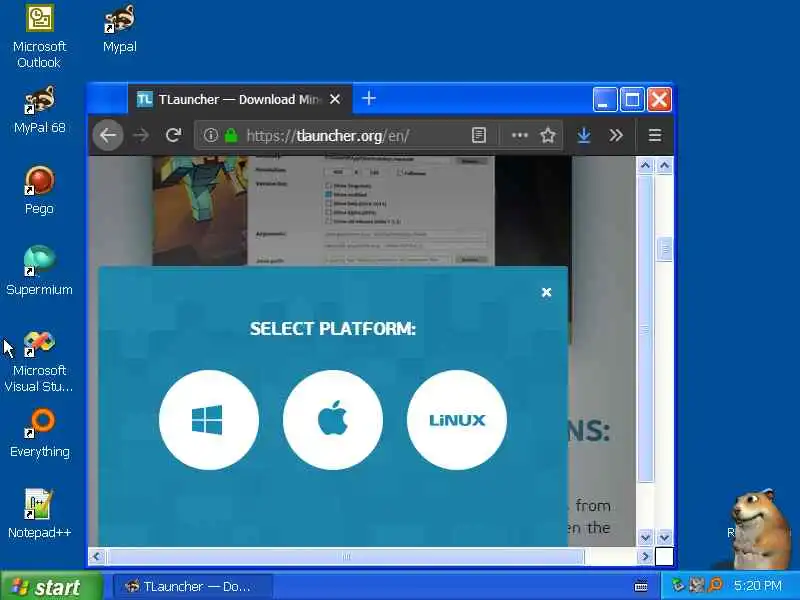Launch Supermium from the desktop
The width and height of the screenshot is (800, 600).
click(39, 271)
